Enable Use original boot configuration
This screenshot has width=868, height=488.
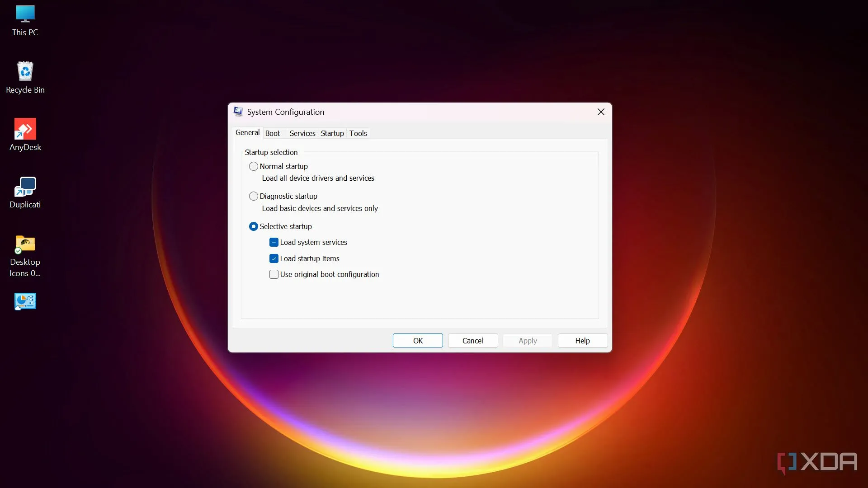pyautogui.click(x=274, y=274)
